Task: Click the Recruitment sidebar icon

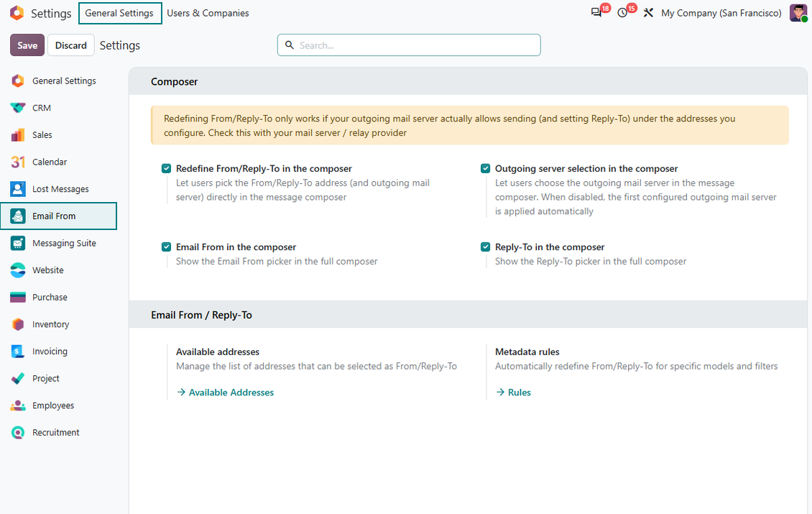Action: tap(18, 433)
